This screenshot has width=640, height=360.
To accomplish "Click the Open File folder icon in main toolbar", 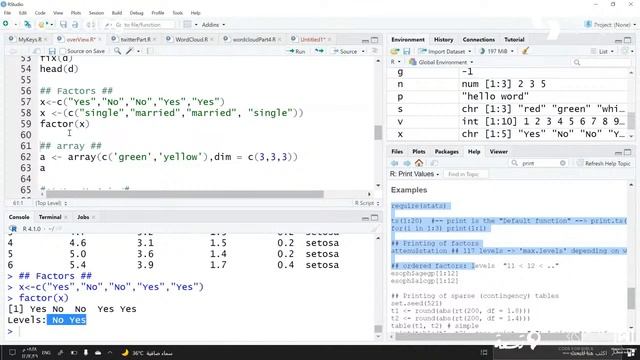I will click(41, 24).
